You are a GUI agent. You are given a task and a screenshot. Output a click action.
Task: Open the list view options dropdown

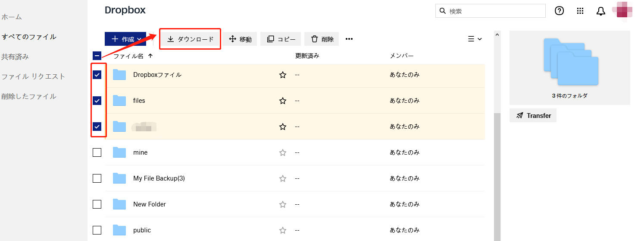[x=475, y=39]
